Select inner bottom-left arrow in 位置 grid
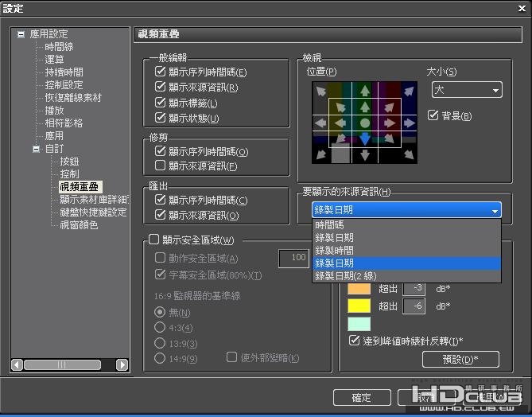 (x=340, y=138)
